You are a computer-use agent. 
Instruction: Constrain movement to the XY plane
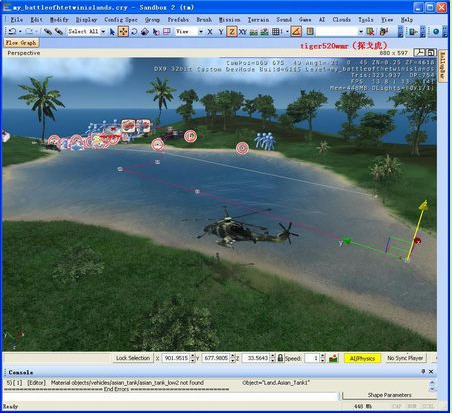[x=243, y=32]
